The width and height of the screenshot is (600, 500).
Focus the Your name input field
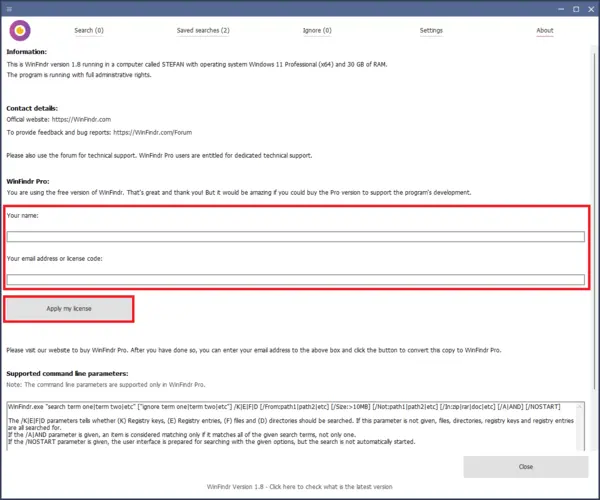pyautogui.click(x=295, y=236)
